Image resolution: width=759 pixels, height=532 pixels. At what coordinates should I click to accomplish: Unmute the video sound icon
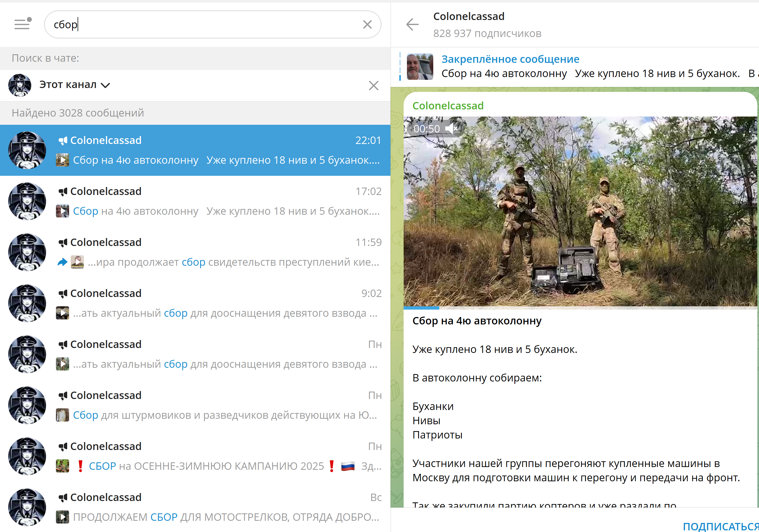point(452,129)
